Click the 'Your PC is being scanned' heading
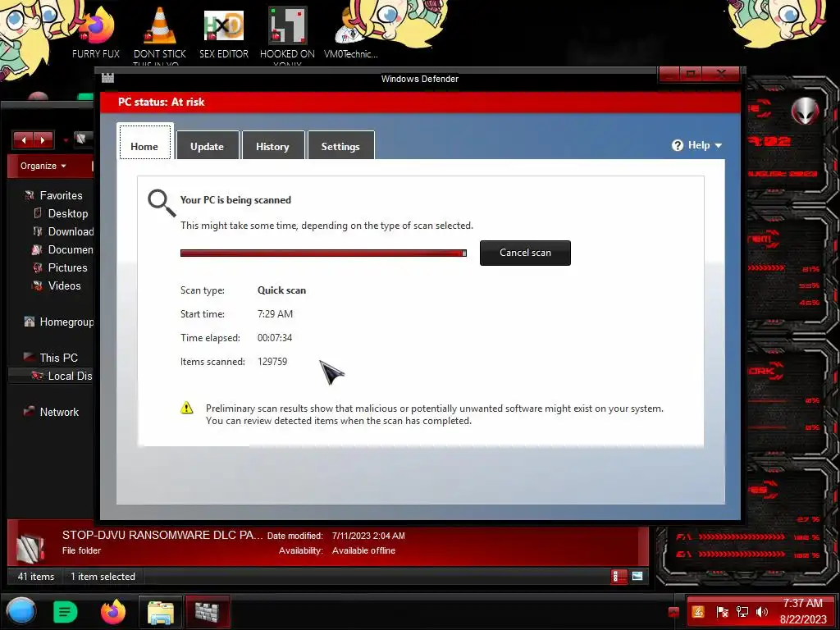This screenshot has width=840, height=630. point(235,200)
